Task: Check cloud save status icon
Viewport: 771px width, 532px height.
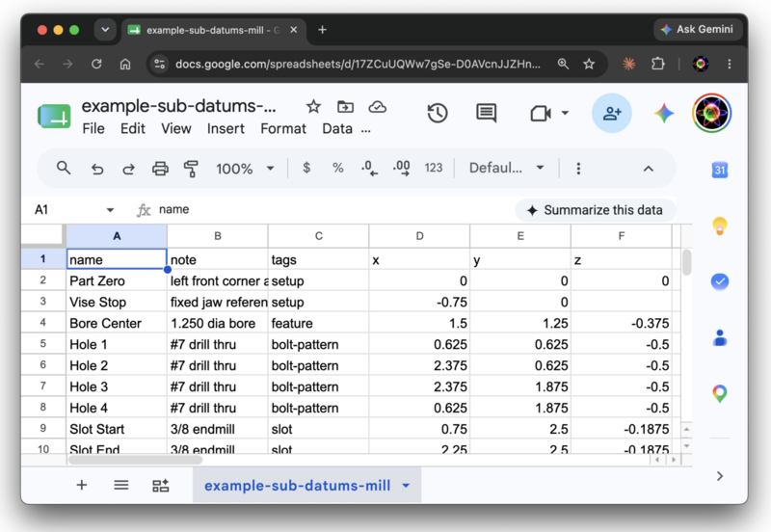Action: pos(377,106)
